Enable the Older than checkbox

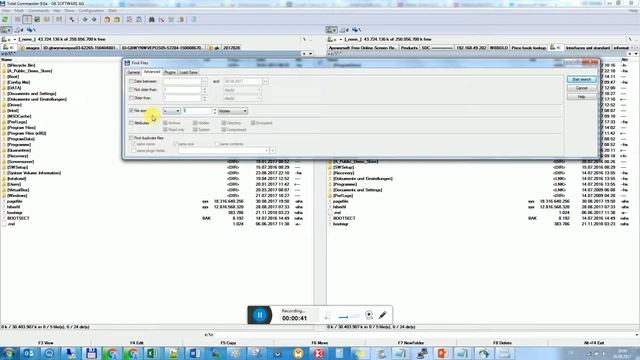pyautogui.click(x=131, y=98)
